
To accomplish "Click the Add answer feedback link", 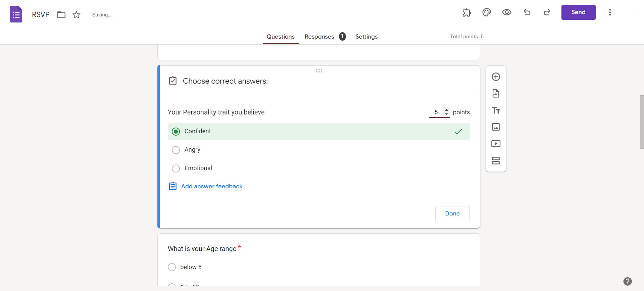I will tap(212, 186).
